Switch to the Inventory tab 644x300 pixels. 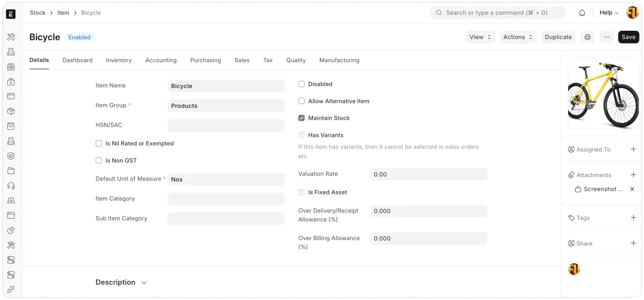click(x=119, y=60)
